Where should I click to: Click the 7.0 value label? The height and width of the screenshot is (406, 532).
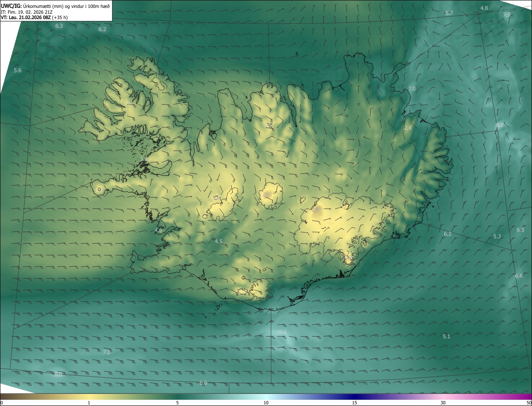point(412,89)
